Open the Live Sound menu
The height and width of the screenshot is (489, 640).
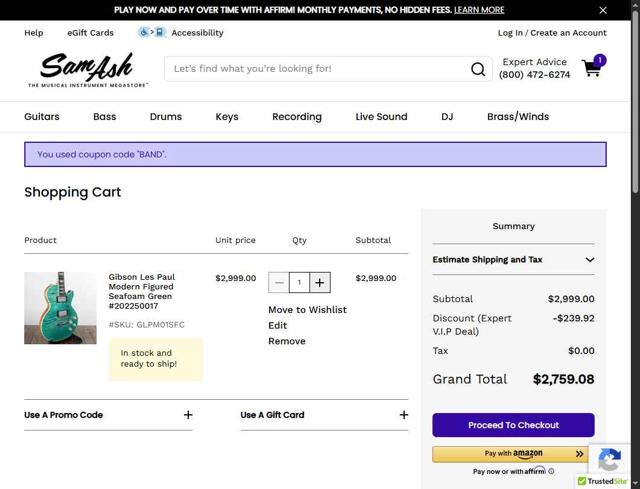point(381,117)
